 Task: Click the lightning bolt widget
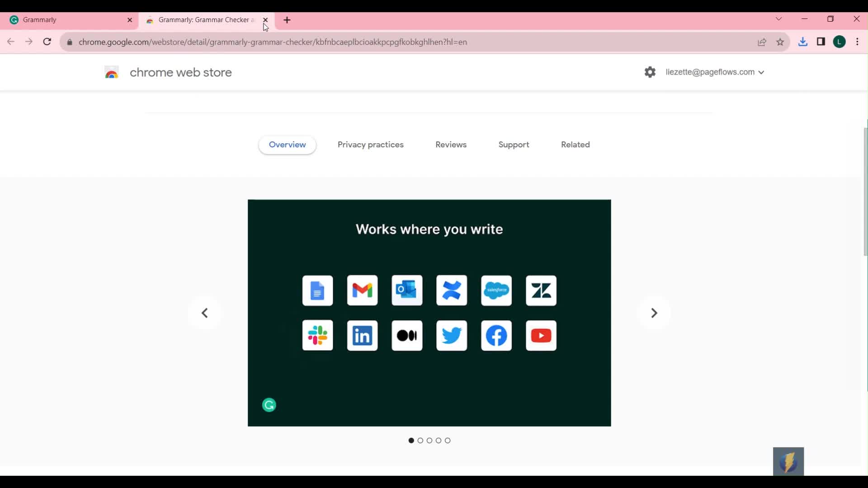pyautogui.click(x=788, y=461)
